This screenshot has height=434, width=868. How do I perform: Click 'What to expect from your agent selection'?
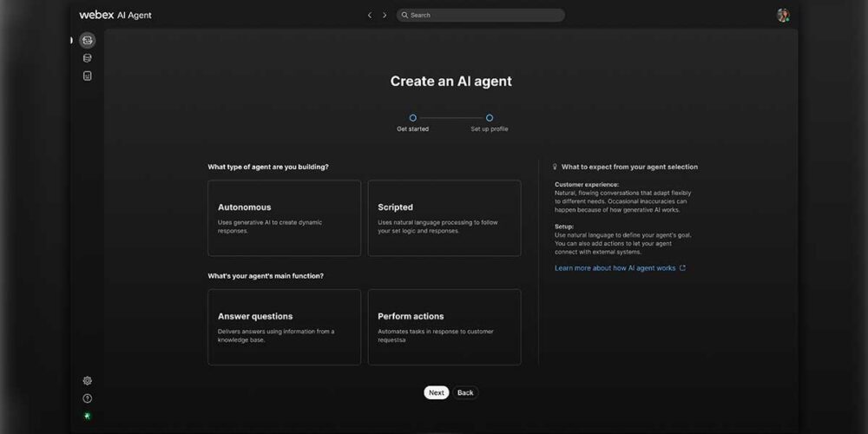[x=629, y=167]
